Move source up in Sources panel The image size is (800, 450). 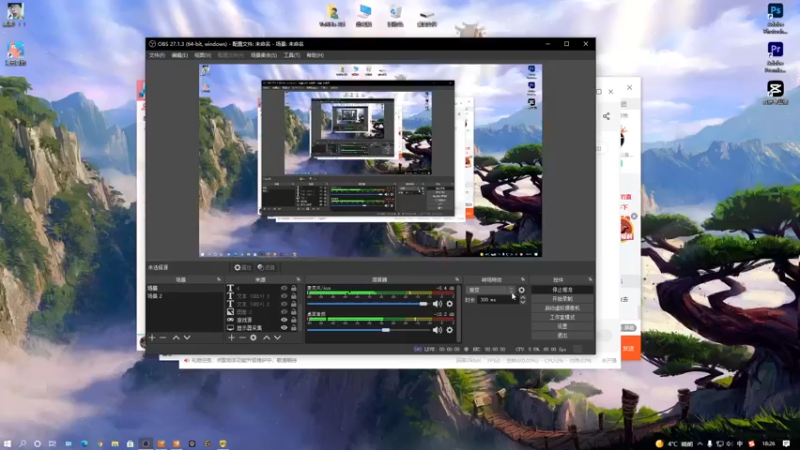tap(266, 337)
